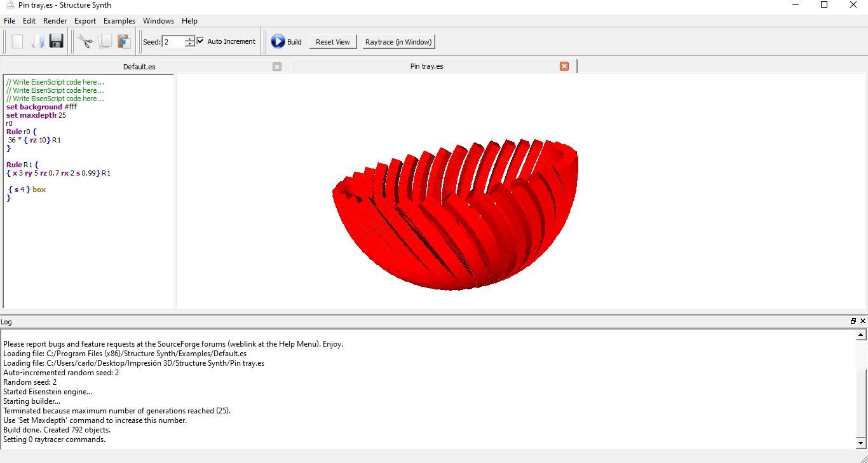Cut selection using scissors icon
The width and height of the screenshot is (868, 463).
[x=85, y=41]
